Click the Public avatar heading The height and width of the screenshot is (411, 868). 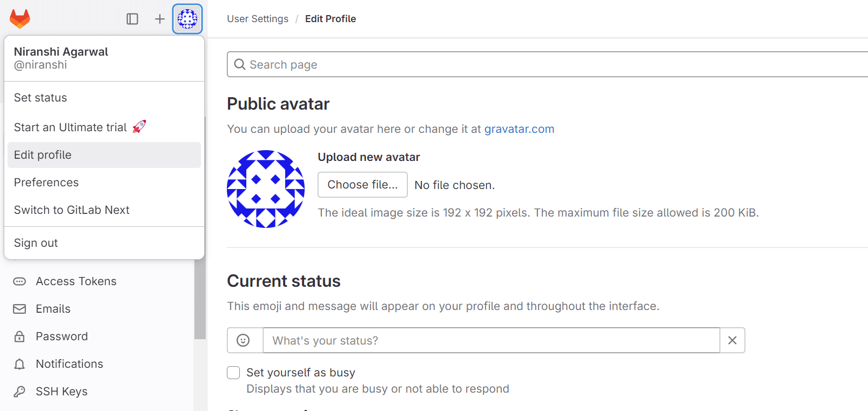pyautogui.click(x=278, y=104)
